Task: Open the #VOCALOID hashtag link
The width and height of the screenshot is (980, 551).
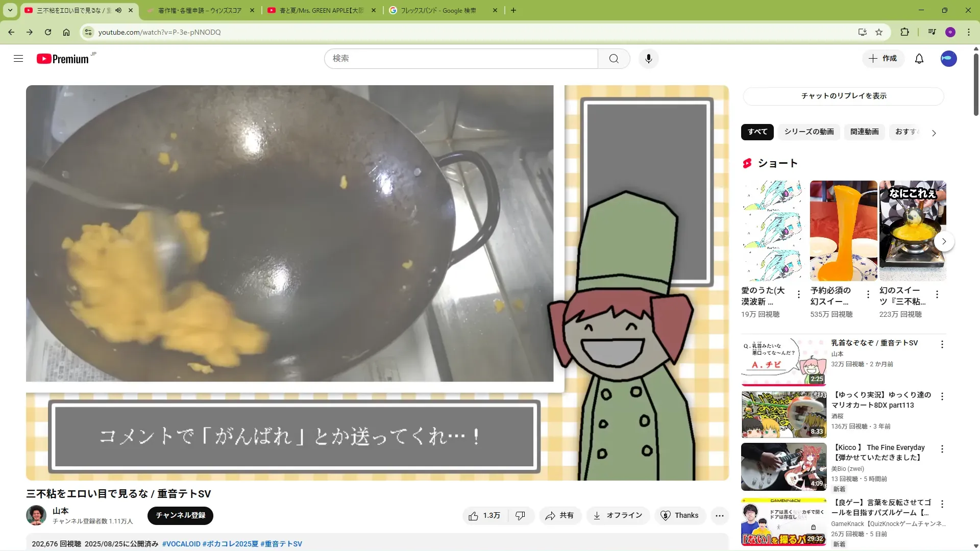Action: [x=181, y=544]
